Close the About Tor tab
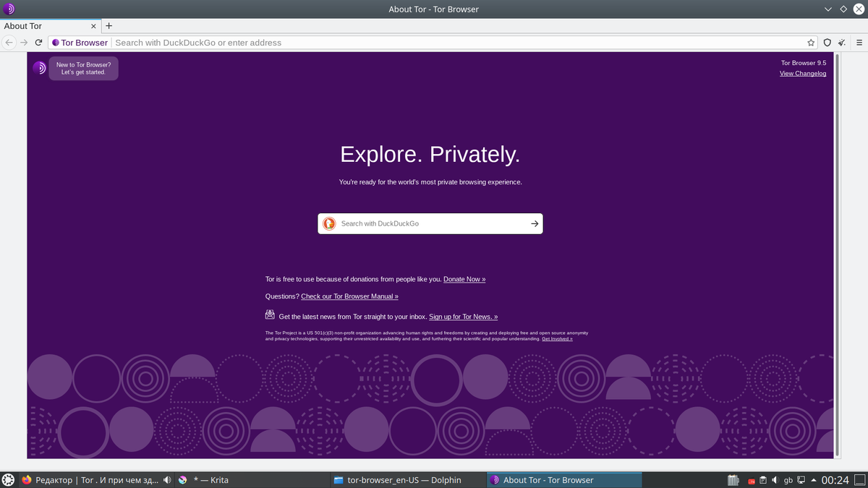868x488 pixels. point(93,26)
